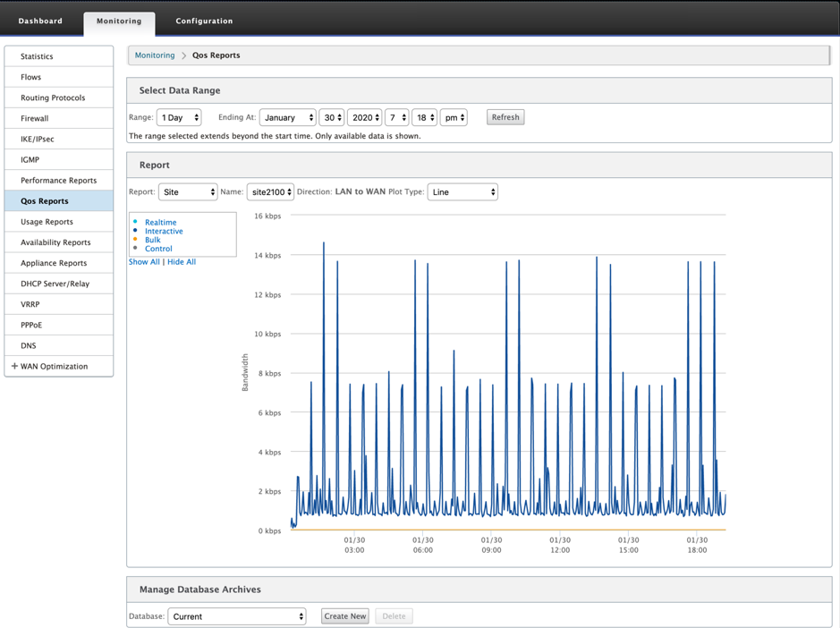Open the am/pm selector dropdown
The width and height of the screenshot is (840, 628).
point(454,117)
